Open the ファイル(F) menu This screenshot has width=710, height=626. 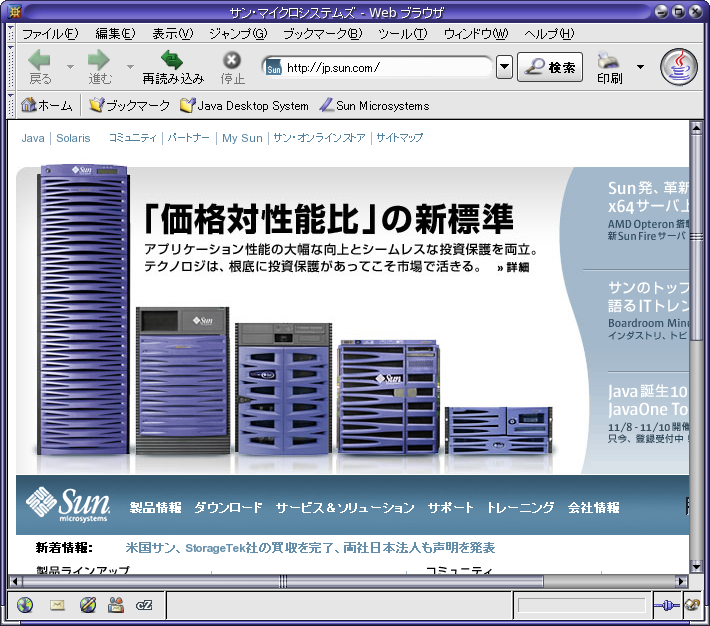pyautogui.click(x=50, y=34)
